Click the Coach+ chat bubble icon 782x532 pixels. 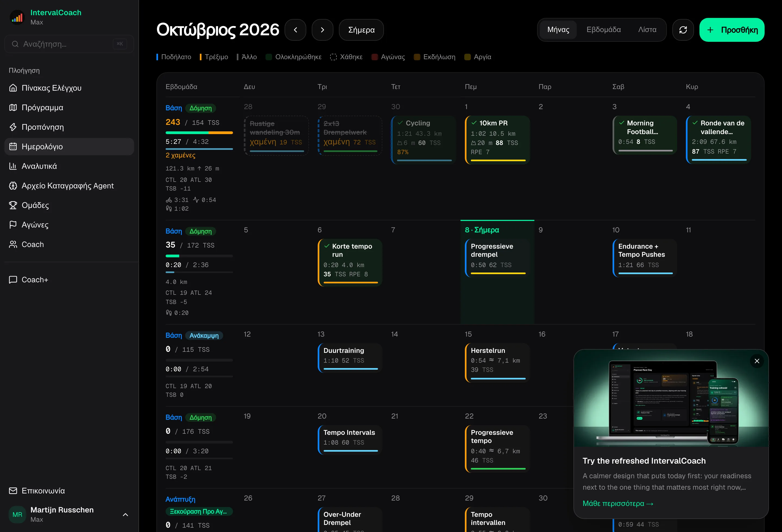point(13,280)
